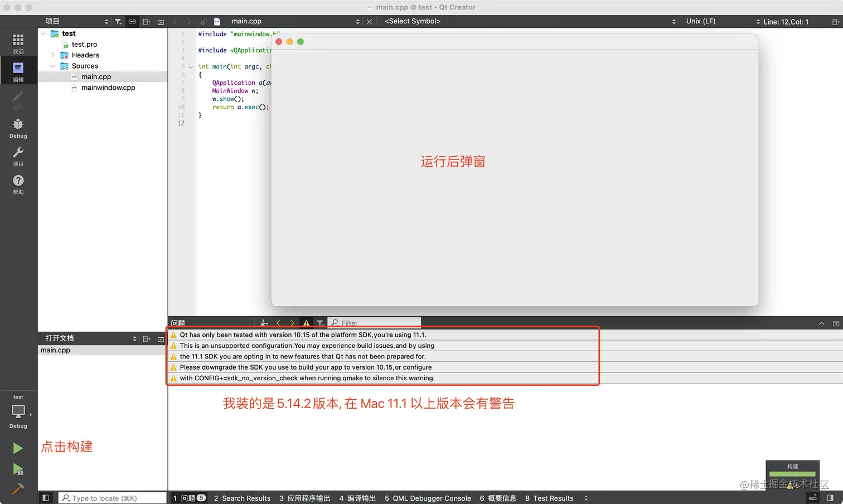Go back in editor navigation history
The width and height of the screenshot is (843, 504).
[x=175, y=21]
